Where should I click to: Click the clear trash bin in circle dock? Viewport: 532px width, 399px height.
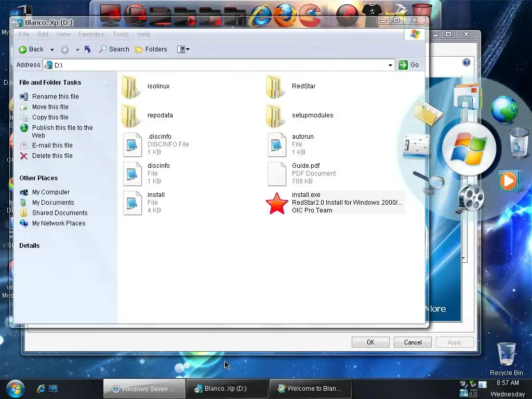[519, 142]
